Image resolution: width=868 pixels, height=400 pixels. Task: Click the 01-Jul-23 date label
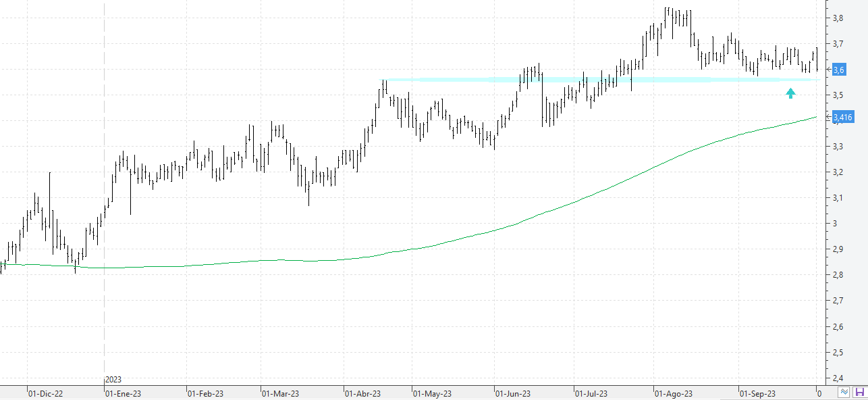(591, 393)
